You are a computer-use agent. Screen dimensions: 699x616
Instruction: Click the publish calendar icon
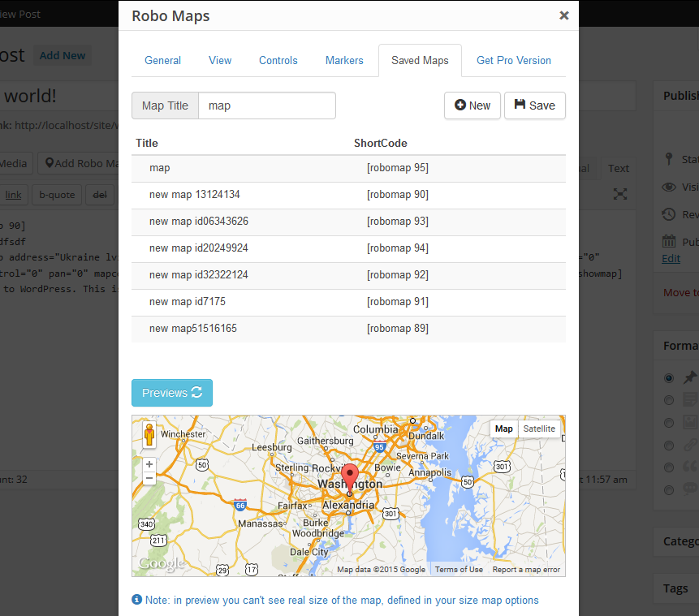pos(669,241)
